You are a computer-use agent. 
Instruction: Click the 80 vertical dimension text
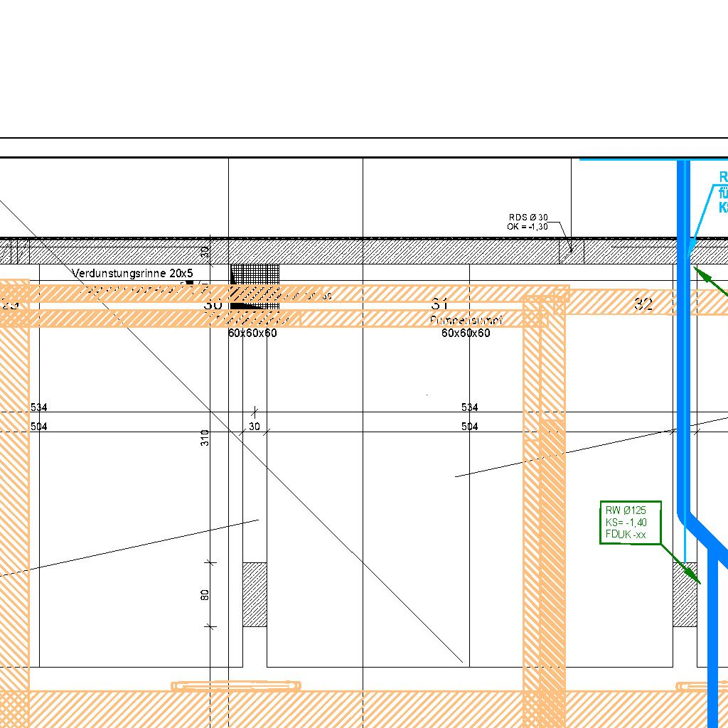coord(205,594)
